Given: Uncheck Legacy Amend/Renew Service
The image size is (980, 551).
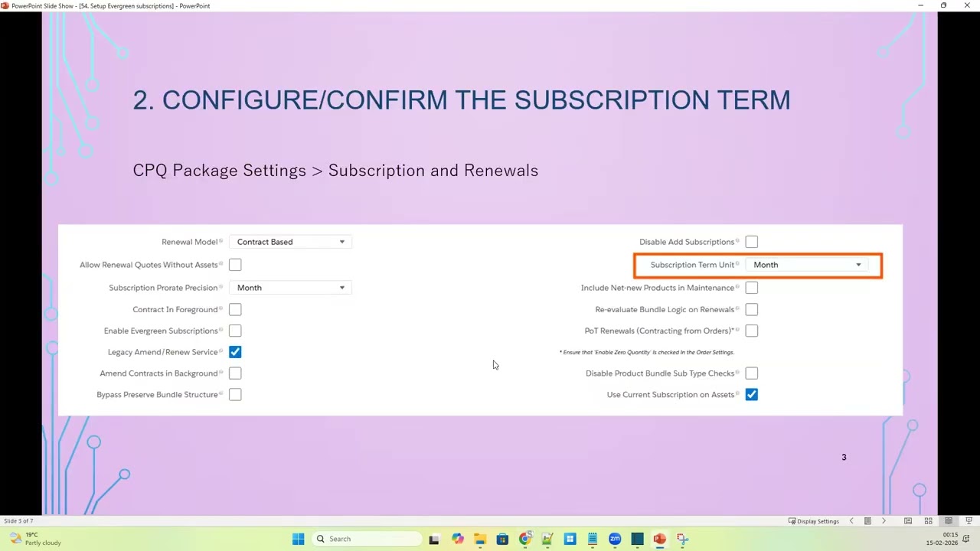Looking at the screenshot, I should click(235, 352).
